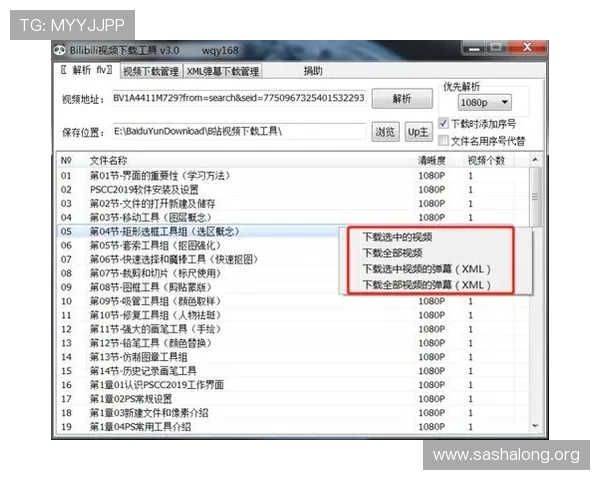
Task: Select row 第1章02PS常规设置
Action: coord(293,399)
